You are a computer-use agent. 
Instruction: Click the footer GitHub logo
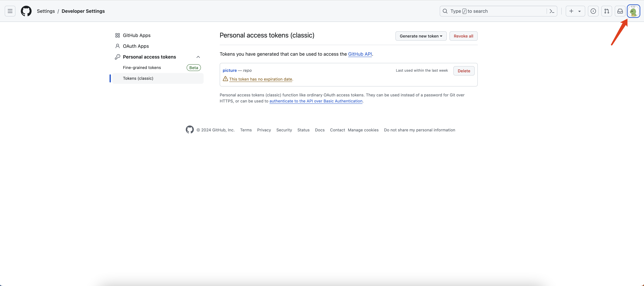(x=190, y=130)
